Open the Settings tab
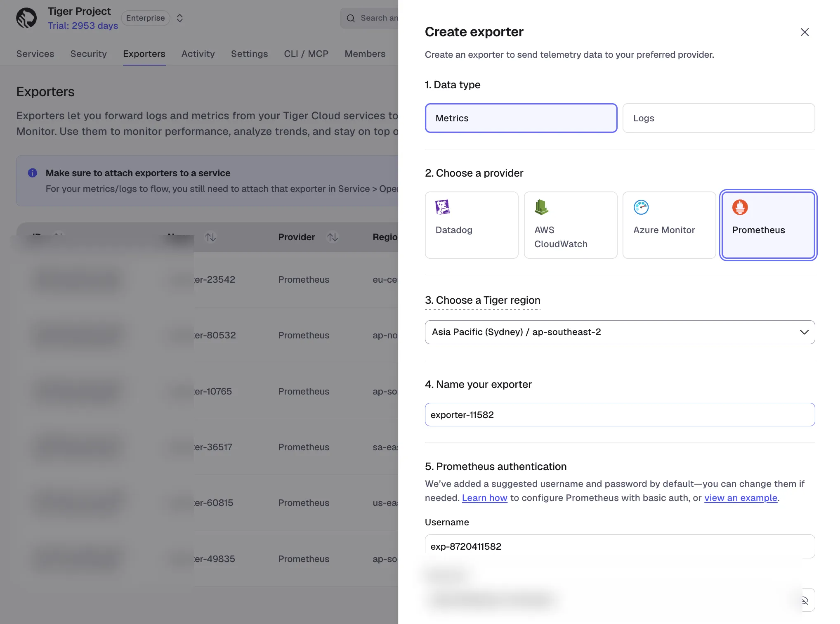The image size is (840, 624). (249, 54)
